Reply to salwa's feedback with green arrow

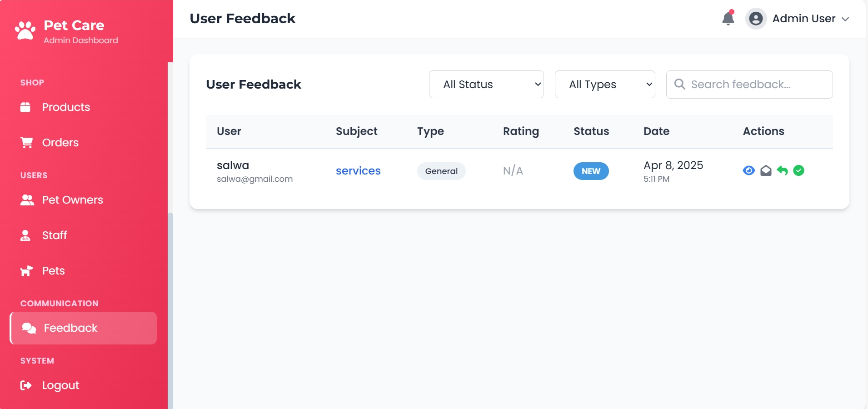pos(782,170)
